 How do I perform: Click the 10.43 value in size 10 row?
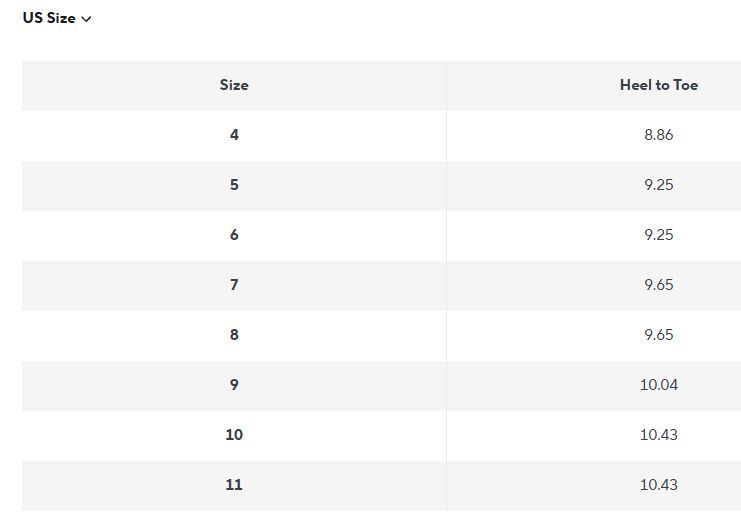658,435
